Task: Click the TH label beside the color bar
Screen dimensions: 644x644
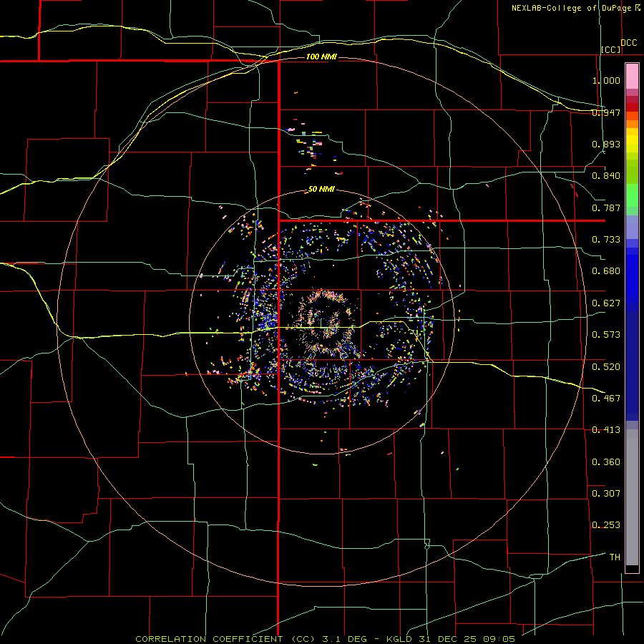Action: point(615,557)
